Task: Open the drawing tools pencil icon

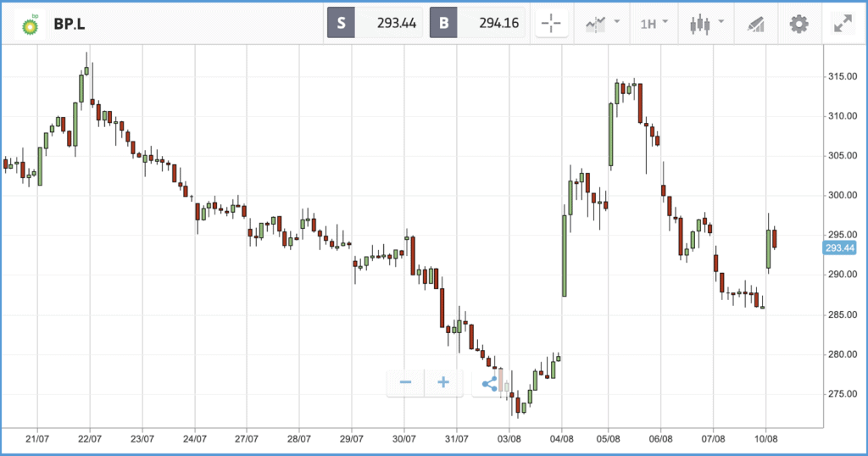Action: [755, 25]
